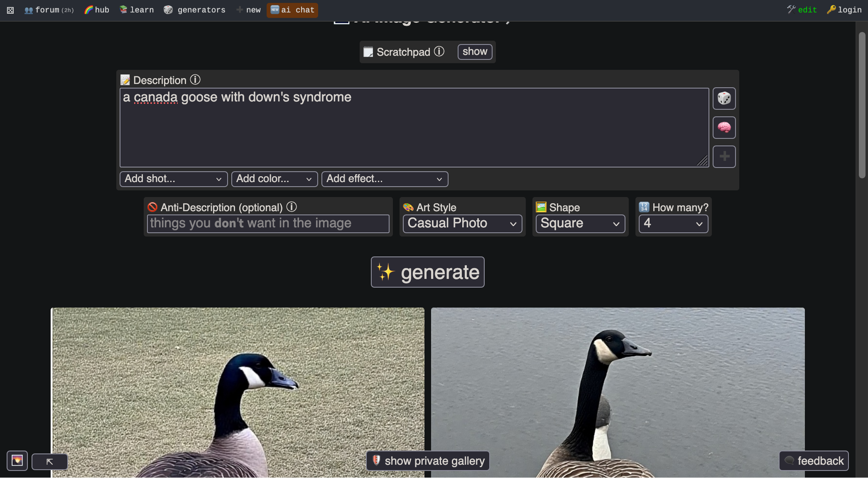Expand the Add shot dropdown
The image size is (868, 478).
point(174,179)
